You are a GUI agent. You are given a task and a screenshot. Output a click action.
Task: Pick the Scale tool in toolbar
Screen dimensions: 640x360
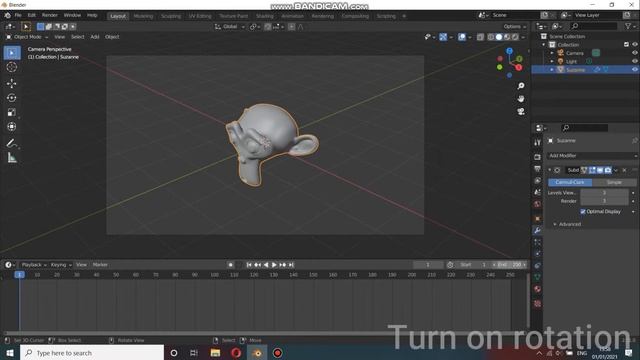12,112
